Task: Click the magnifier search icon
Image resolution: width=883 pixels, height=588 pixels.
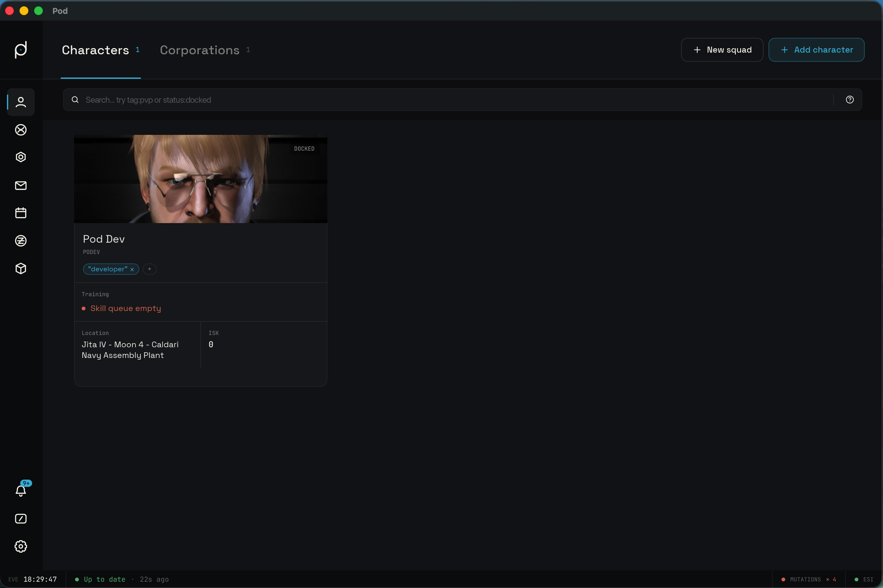Action: pos(75,100)
